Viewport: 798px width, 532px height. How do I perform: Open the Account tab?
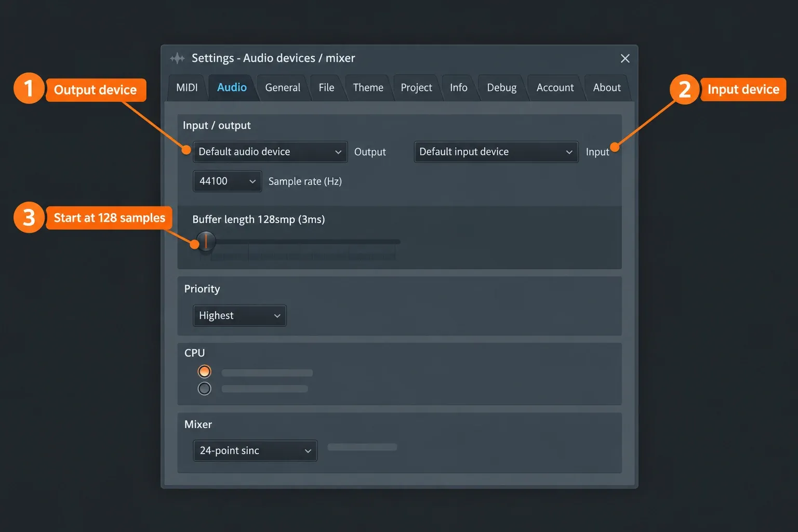tap(555, 88)
